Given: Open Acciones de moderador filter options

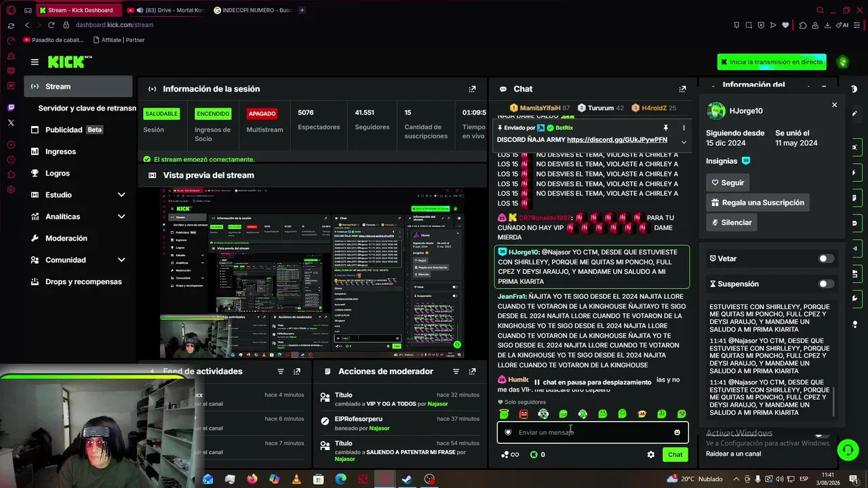Looking at the screenshot, I should [x=456, y=371].
